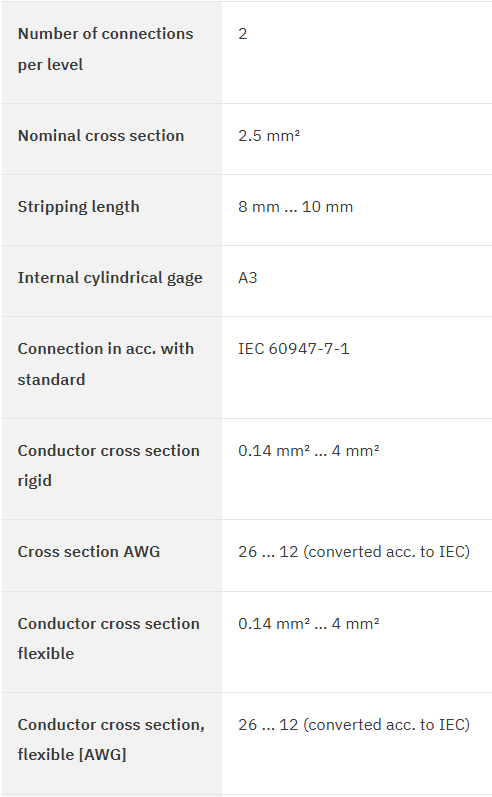The image size is (492, 797).
Task: Click the Stripping length table row
Action: 247,210
